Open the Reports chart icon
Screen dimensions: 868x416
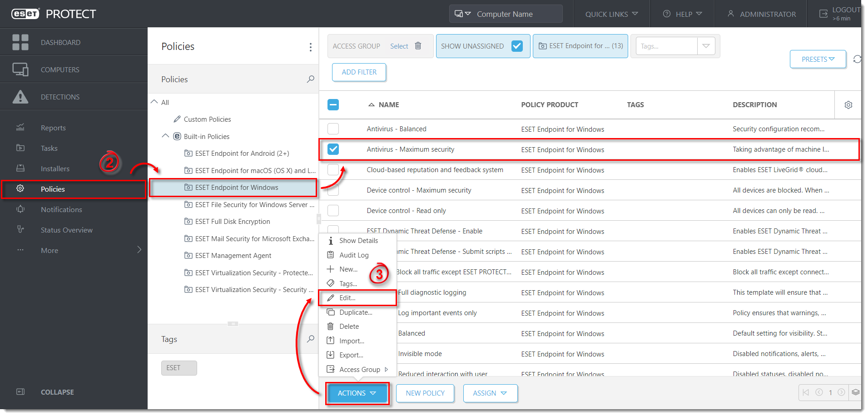click(x=20, y=128)
